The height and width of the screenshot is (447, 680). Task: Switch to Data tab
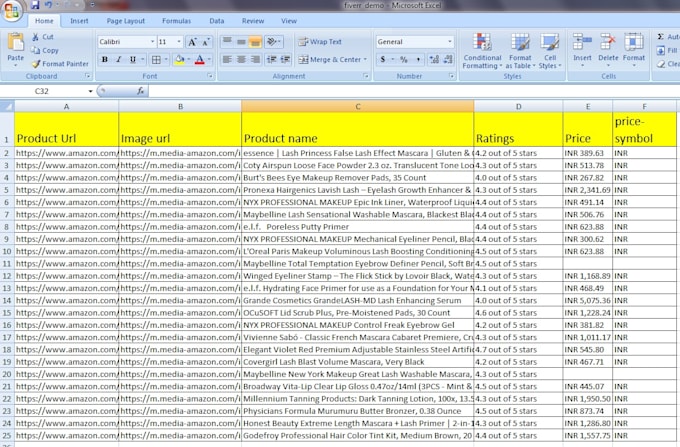tap(216, 21)
